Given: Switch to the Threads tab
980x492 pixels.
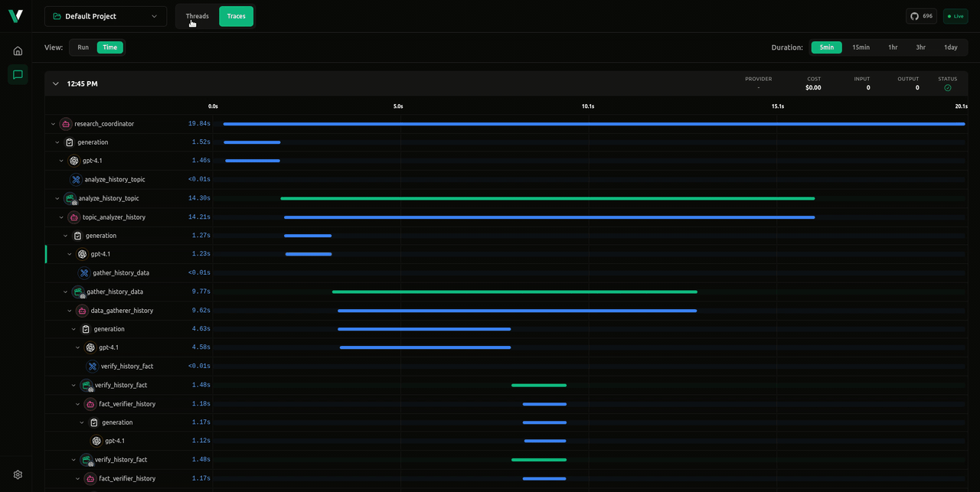Looking at the screenshot, I should coord(197,15).
